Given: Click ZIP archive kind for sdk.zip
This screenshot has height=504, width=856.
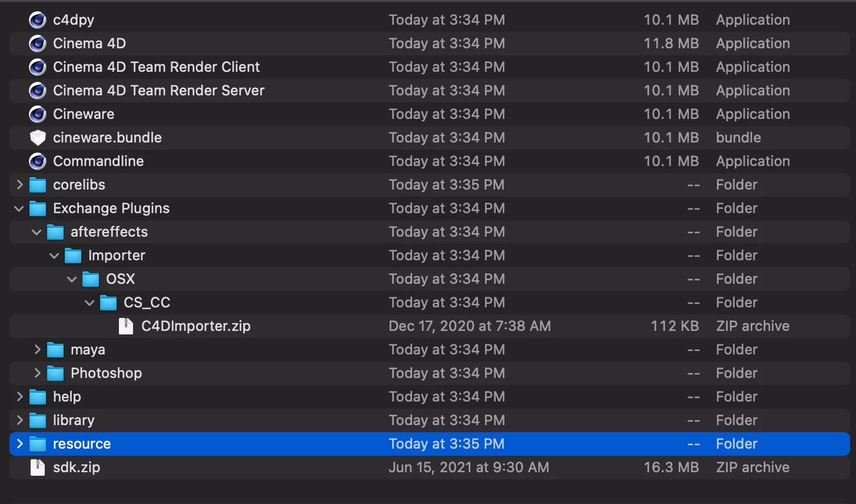Looking at the screenshot, I should [753, 467].
